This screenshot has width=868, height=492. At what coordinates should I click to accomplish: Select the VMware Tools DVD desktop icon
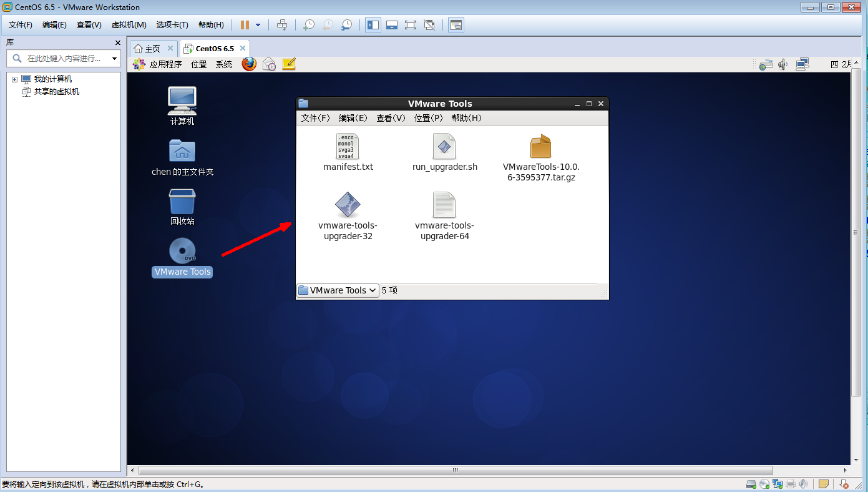(x=182, y=257)
